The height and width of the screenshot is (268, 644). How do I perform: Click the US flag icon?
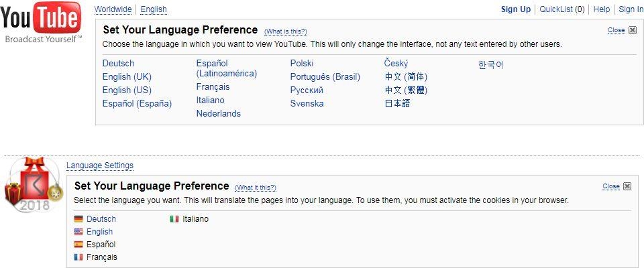pyautogui.click(x=78, y=232)
